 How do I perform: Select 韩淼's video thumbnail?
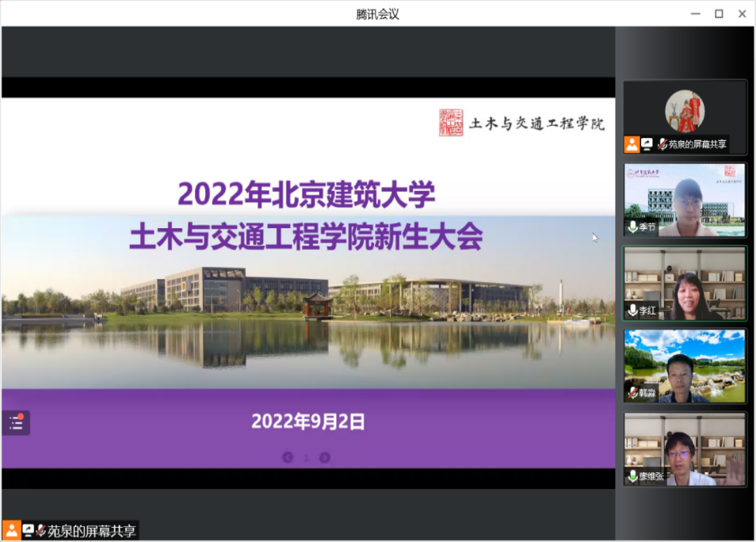click(x=685, y=365)
